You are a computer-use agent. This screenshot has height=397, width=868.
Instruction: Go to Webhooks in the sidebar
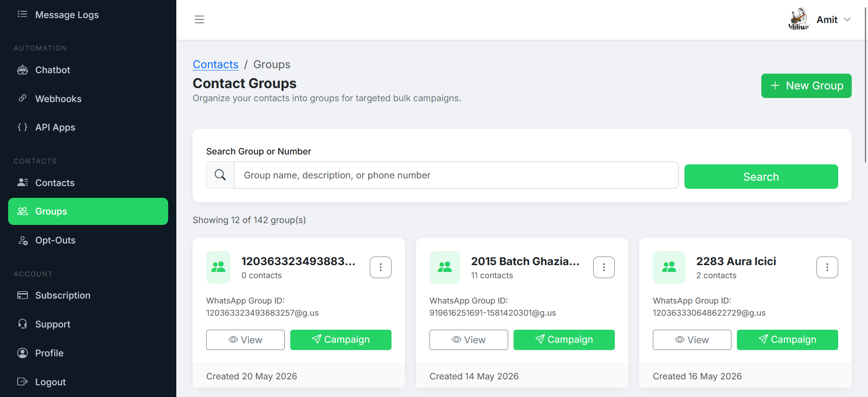click(x=88, y=99)
